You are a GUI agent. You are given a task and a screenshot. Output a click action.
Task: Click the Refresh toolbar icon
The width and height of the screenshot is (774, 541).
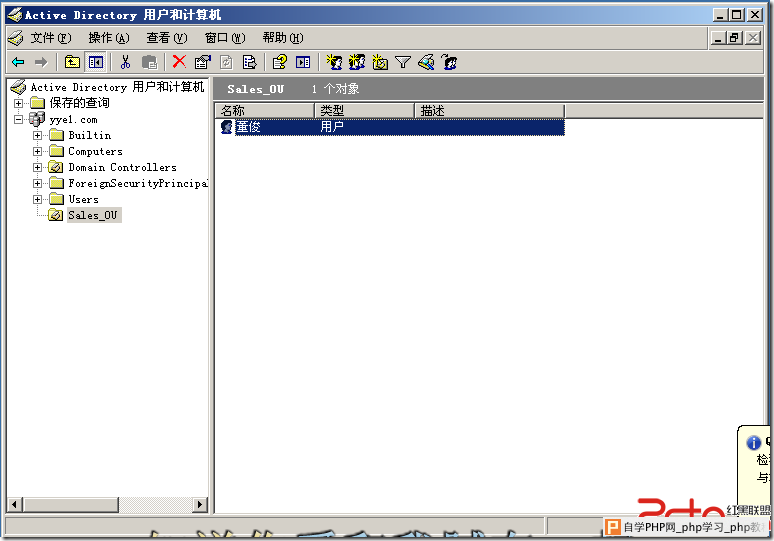[226, 62]
